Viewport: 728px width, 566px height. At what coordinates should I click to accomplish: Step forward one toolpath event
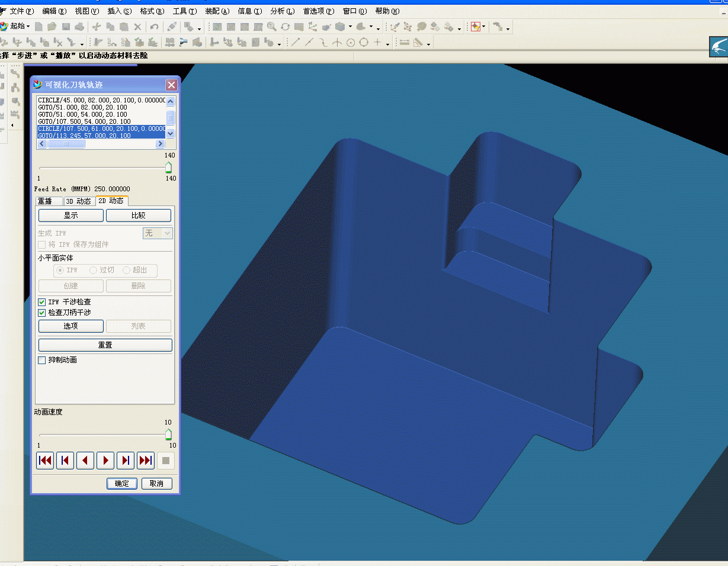126,461
